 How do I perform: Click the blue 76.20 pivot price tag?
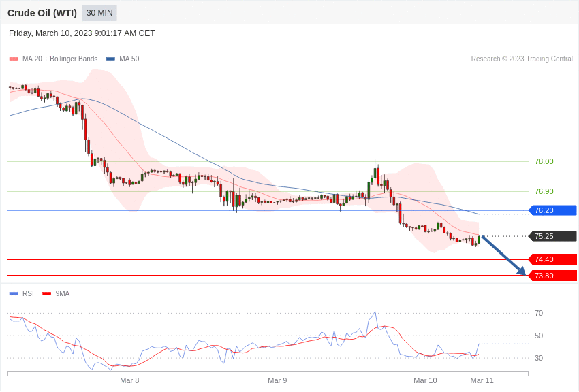tap(553, 210)
